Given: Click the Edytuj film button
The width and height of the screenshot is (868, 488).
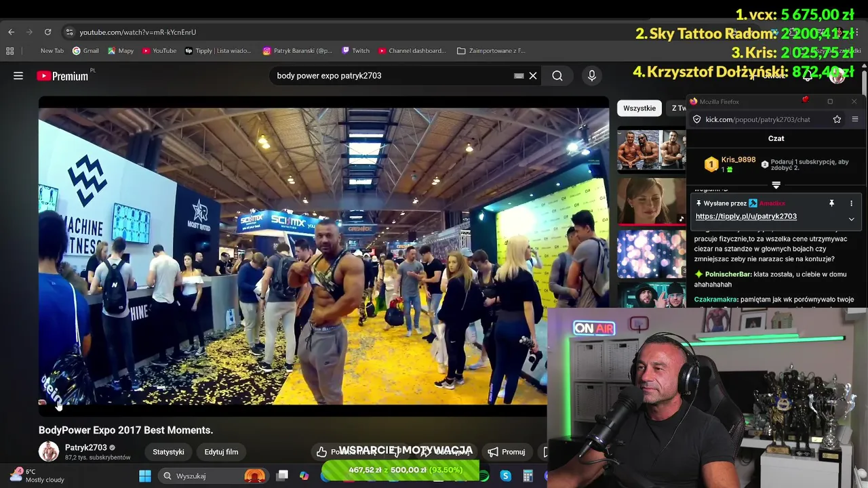Looking at the screenshot, I should 221,452.
